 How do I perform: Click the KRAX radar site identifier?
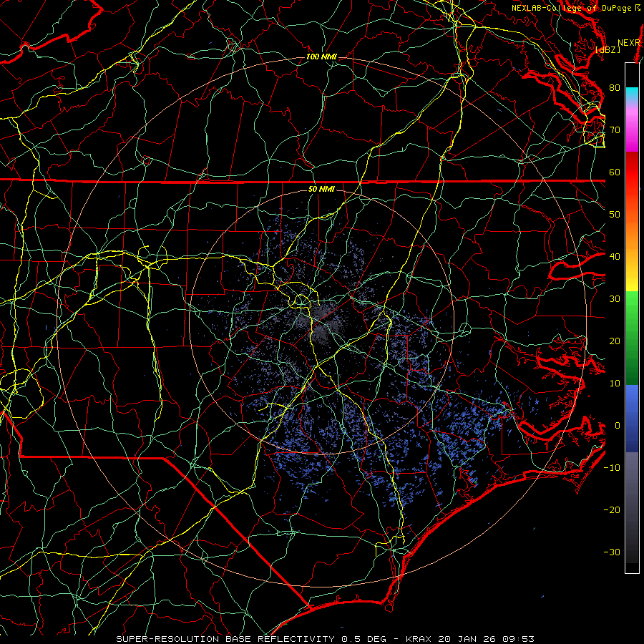coord(419,639)
